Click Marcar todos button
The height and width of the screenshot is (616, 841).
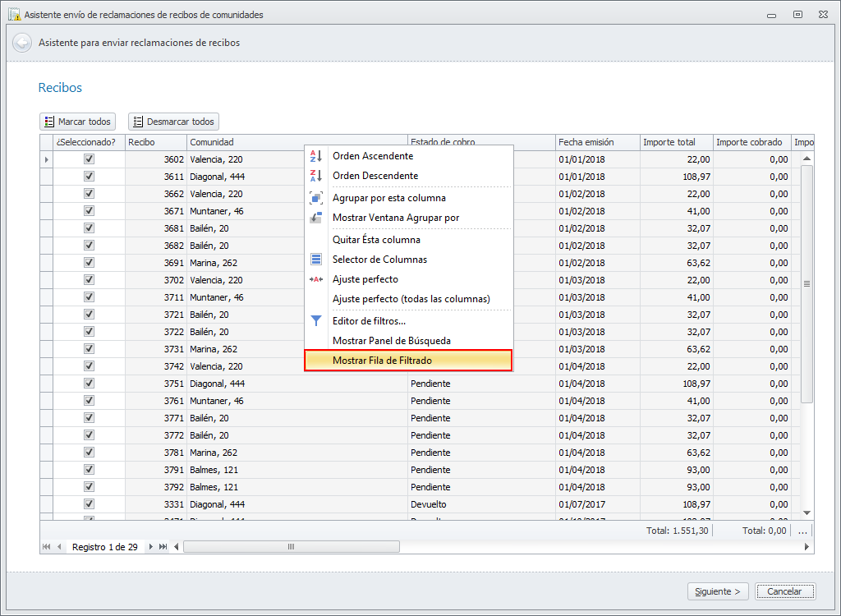(78, 122)
